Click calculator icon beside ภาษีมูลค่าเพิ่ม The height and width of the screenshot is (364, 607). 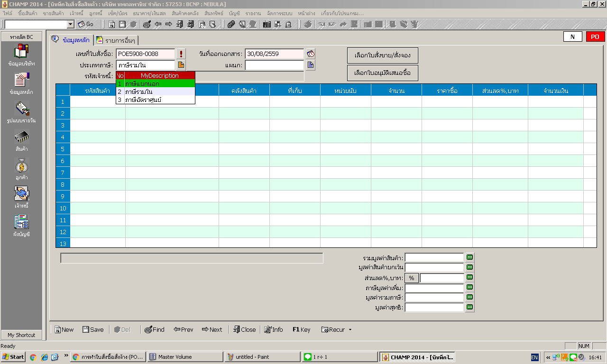click(x=469, y=287)
